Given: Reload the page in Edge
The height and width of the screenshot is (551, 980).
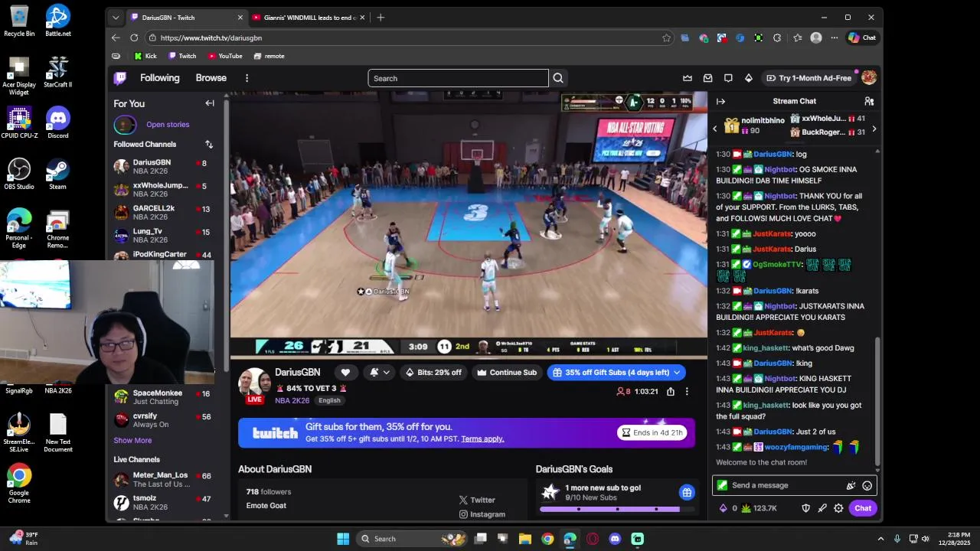Looking at the screenshot, I should click(134, 37).
